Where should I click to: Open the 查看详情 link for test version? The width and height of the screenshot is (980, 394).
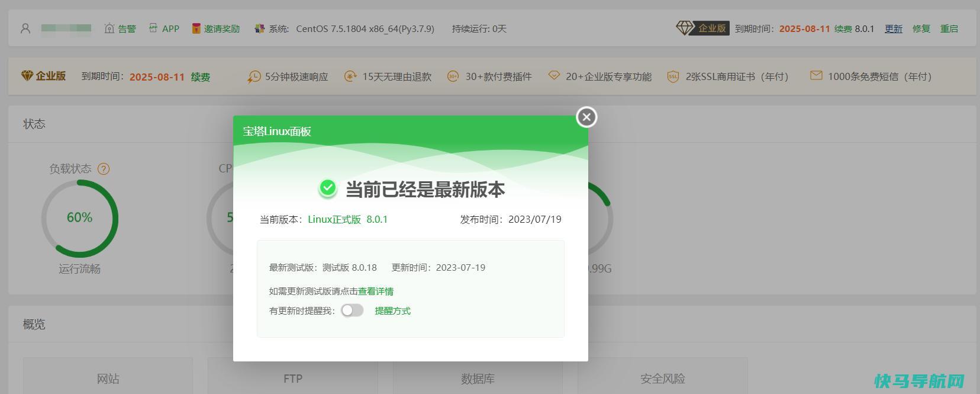(x=376, y=292)
